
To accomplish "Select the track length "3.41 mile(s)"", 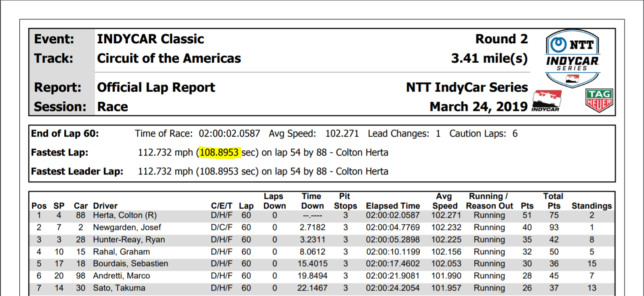I will pyautogui.click(x=489, y=58).
